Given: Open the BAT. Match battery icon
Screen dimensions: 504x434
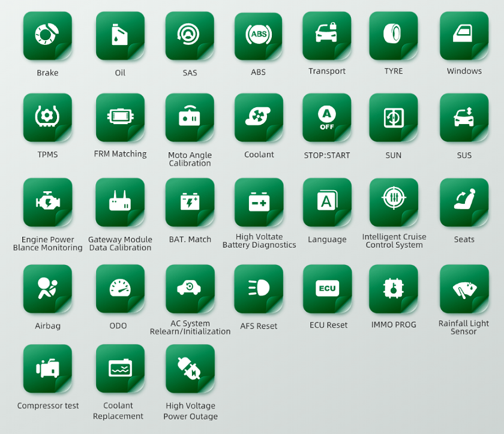Looking at the screenshot, I should (190, 202).
